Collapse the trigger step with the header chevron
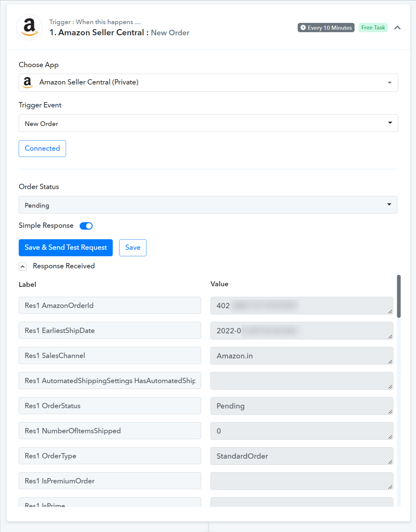Viewport: 416px width, 532px height. point(397,28)
